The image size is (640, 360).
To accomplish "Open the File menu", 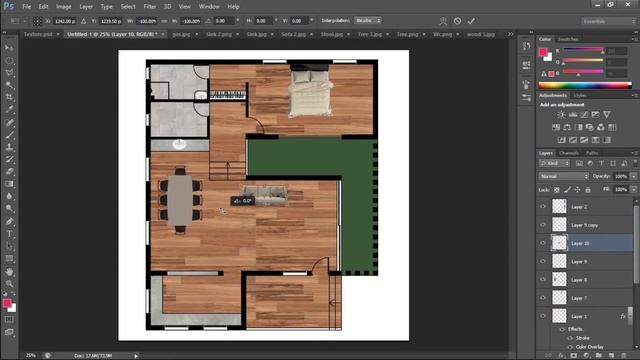I will click(x=27, y=7).
